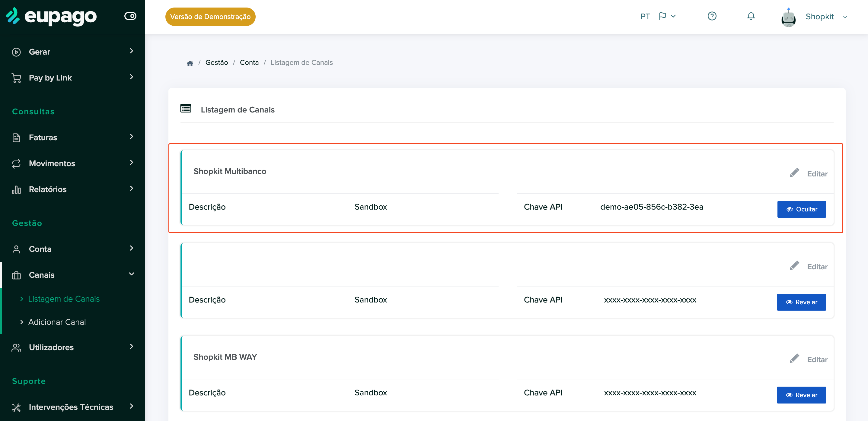Click the home breadcrumb icon
The image size is (868, 421).
(x=190, y=63)
